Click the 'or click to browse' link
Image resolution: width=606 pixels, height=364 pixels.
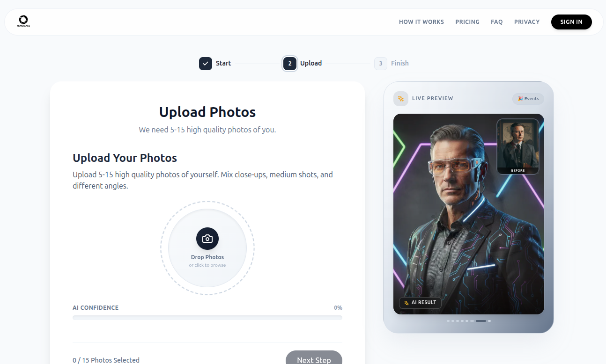[207, 265]
